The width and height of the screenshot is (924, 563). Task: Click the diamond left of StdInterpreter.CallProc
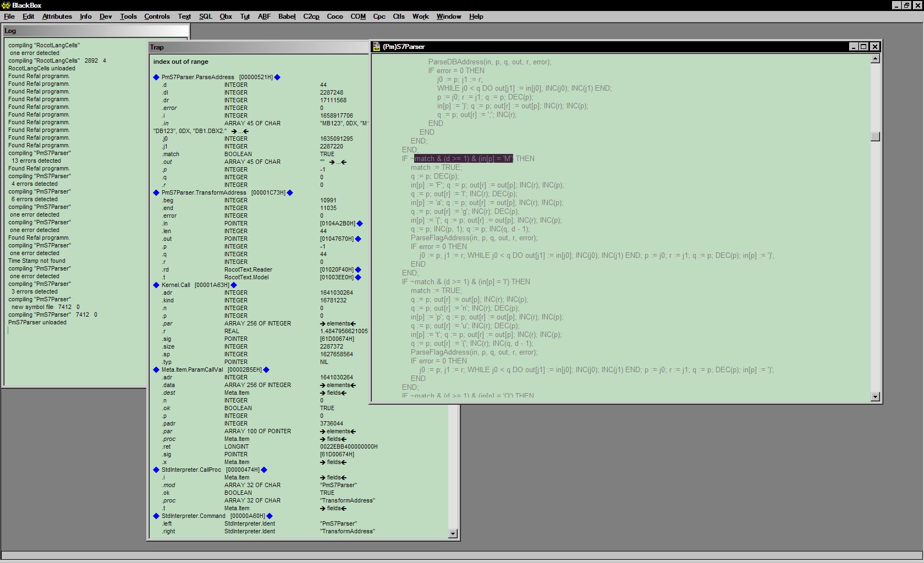coord(156,470)
